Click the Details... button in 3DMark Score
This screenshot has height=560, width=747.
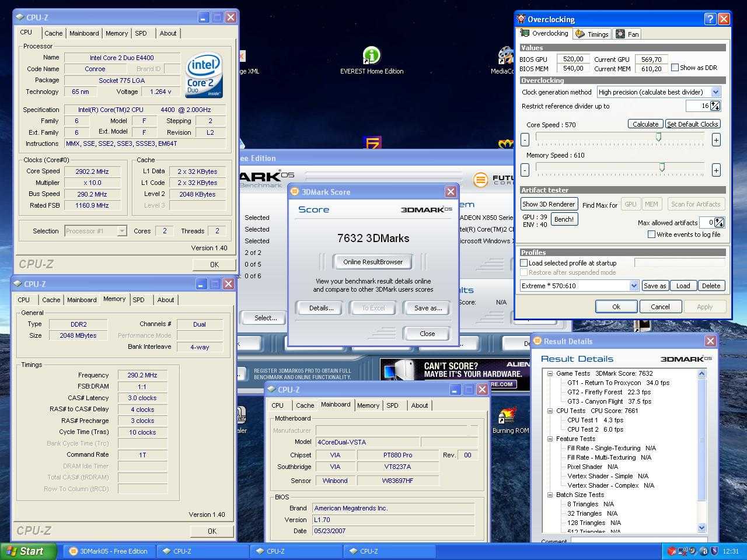[321, 308]
